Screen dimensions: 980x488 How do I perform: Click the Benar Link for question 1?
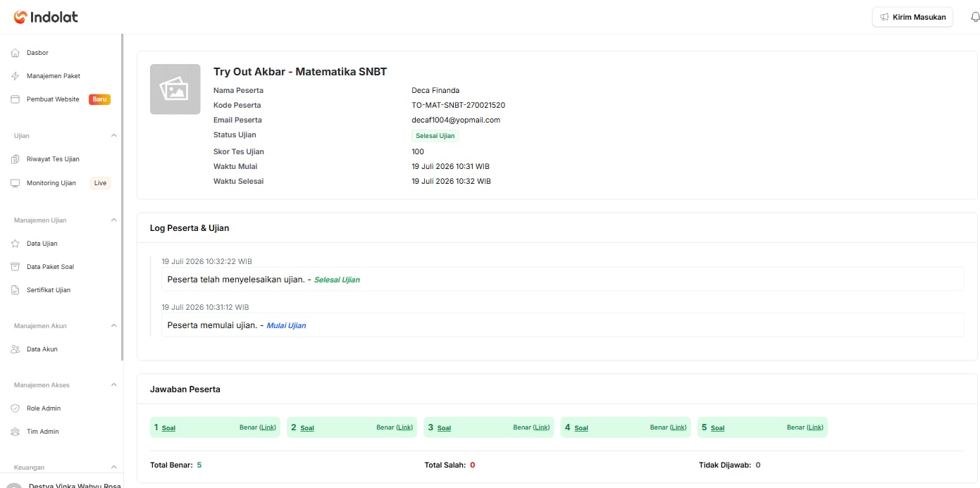coord(268,427)
